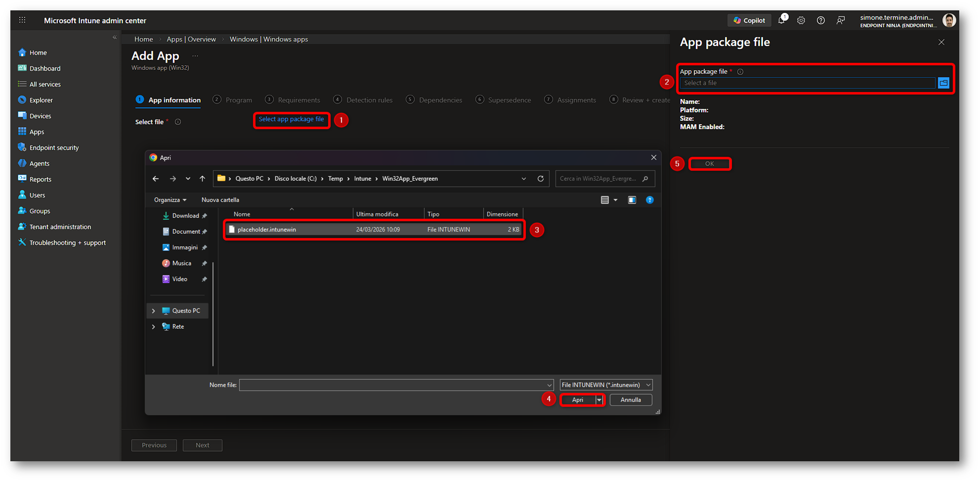
Task: Expand the Rete tree node
Action: click(154, 327)
